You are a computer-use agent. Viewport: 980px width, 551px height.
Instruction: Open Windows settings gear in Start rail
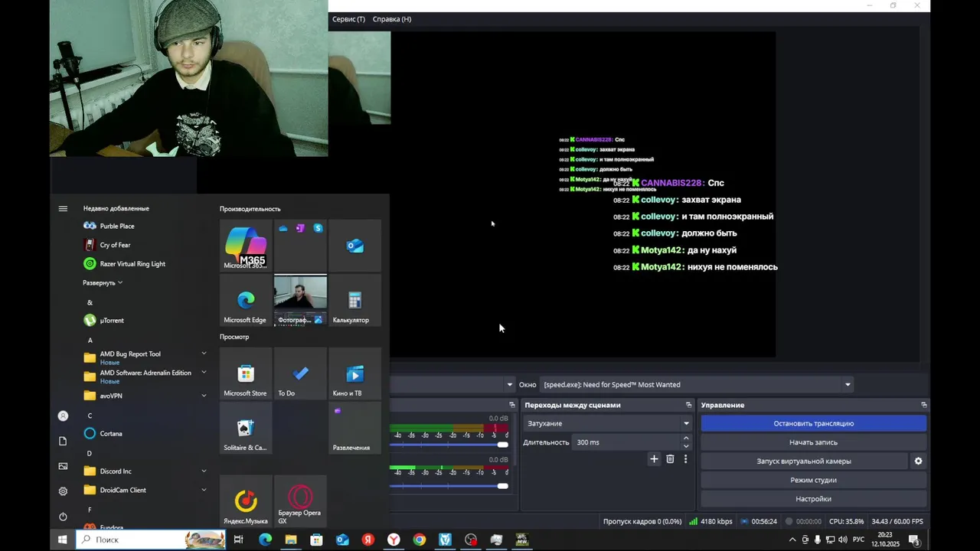tap(63, 491)
